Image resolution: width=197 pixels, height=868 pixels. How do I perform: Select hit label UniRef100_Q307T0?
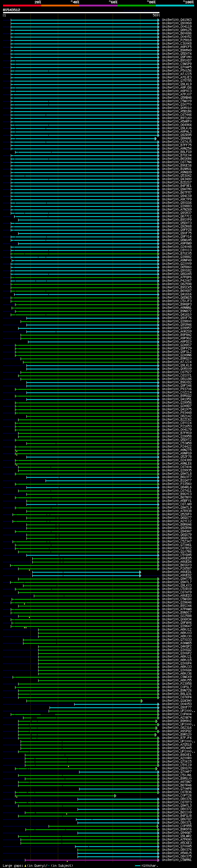click(176, 104)
